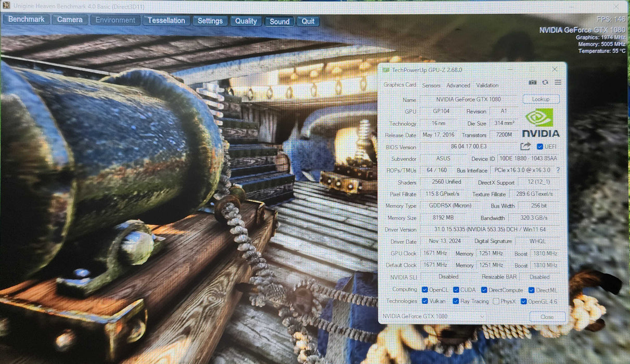The width and height of the screenshot is (630, 364).
Task: Click the Shaders value 2560 Unified
Action: click(x=446, y=182)
